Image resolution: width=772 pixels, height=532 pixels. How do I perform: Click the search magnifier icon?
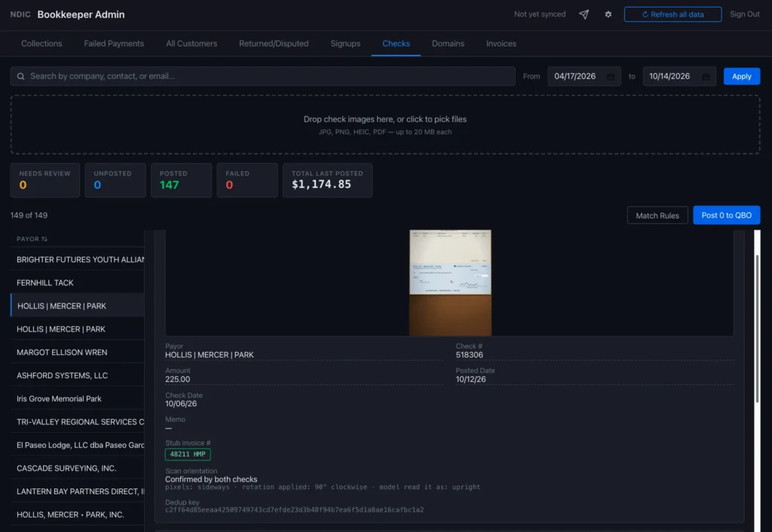20,76
